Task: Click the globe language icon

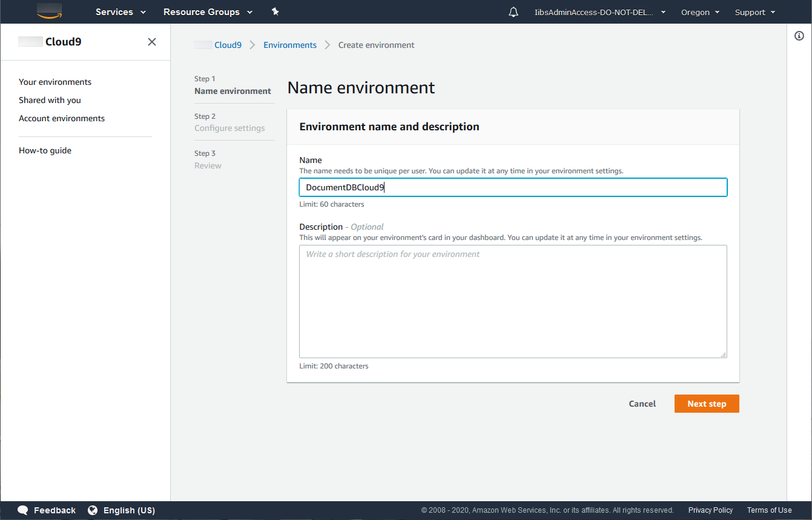Action: (93, 510)
